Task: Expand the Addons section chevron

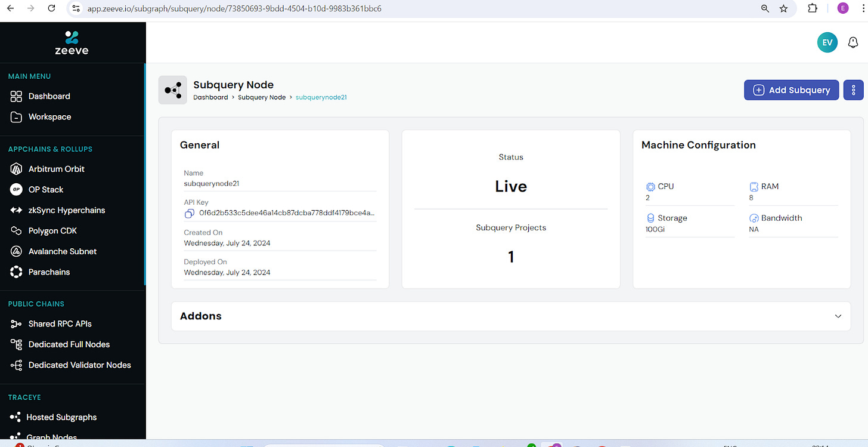Action: 838,316
